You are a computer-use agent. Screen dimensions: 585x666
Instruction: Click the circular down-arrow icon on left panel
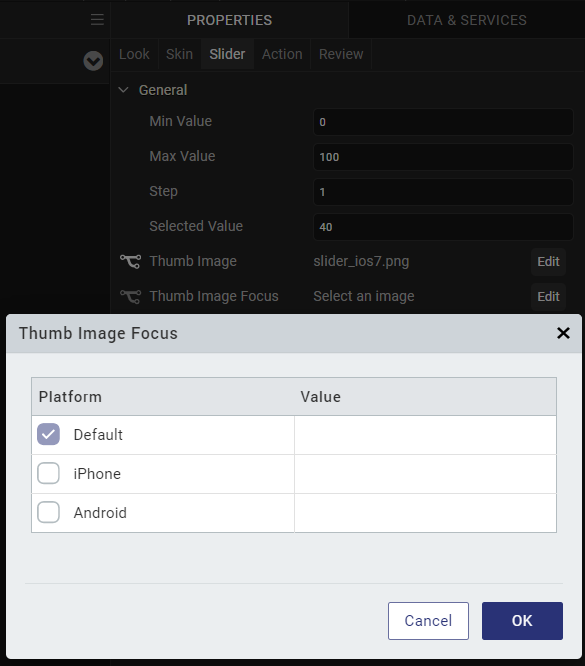tap(93, 61)
